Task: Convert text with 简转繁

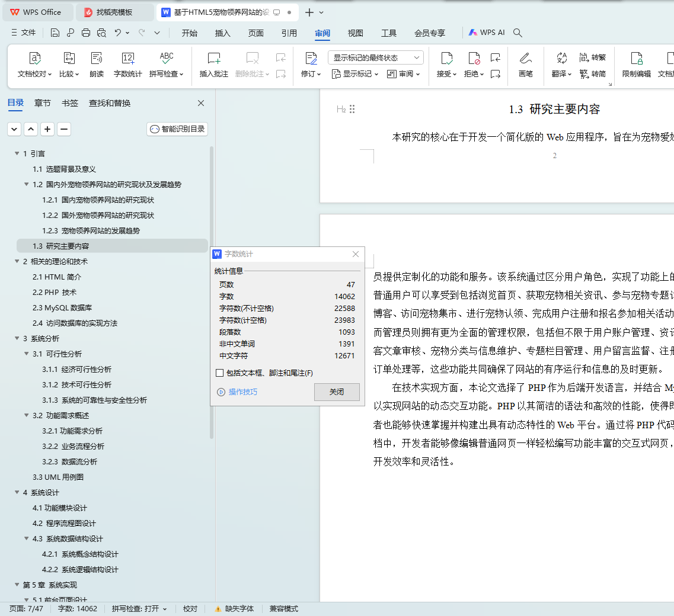Action: [x=592, y=57]
